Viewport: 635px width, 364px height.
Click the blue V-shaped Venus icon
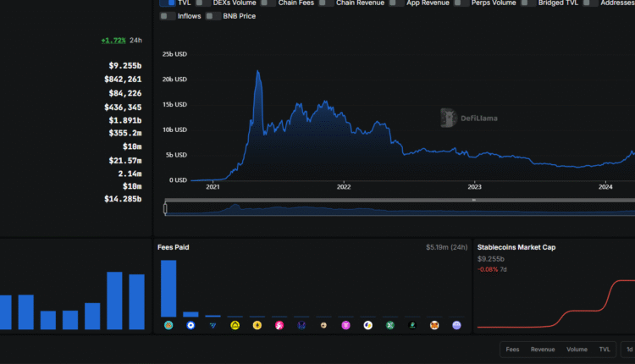(x=213, y=325)
